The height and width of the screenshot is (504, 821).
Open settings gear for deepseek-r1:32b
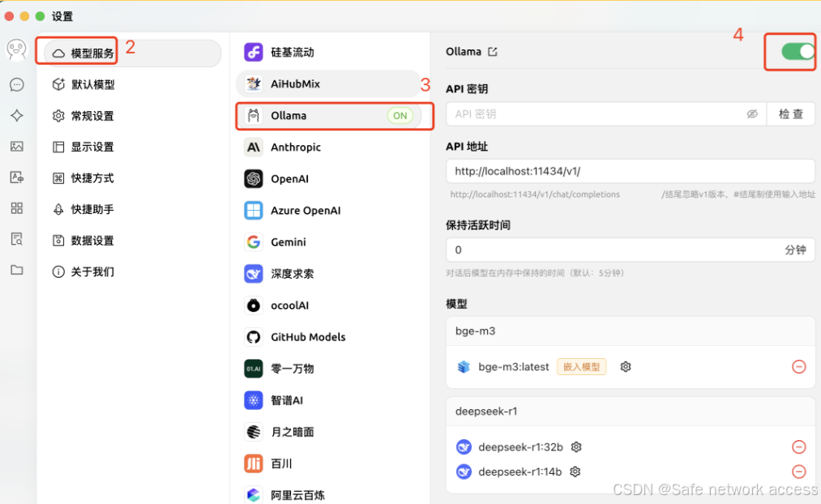coord(576,447)
